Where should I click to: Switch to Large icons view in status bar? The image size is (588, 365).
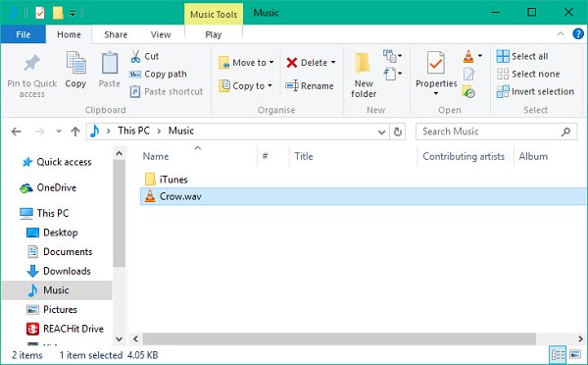click(575, 354)
